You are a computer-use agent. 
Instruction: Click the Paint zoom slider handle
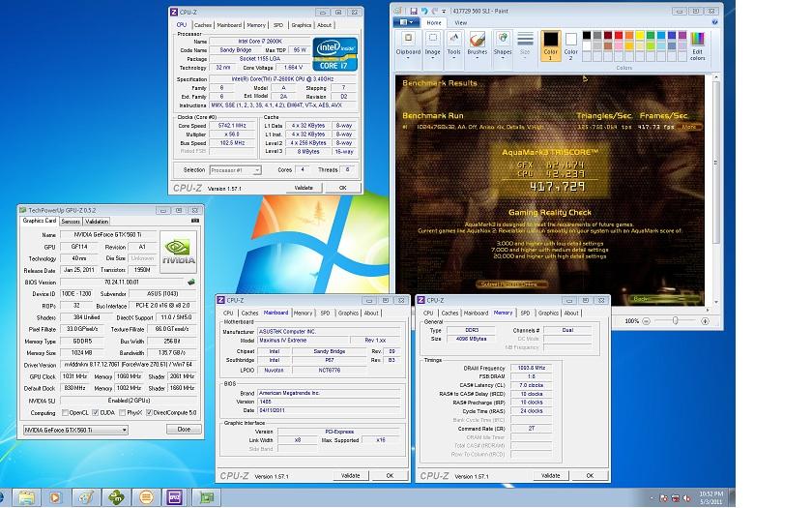pos(676,321)
